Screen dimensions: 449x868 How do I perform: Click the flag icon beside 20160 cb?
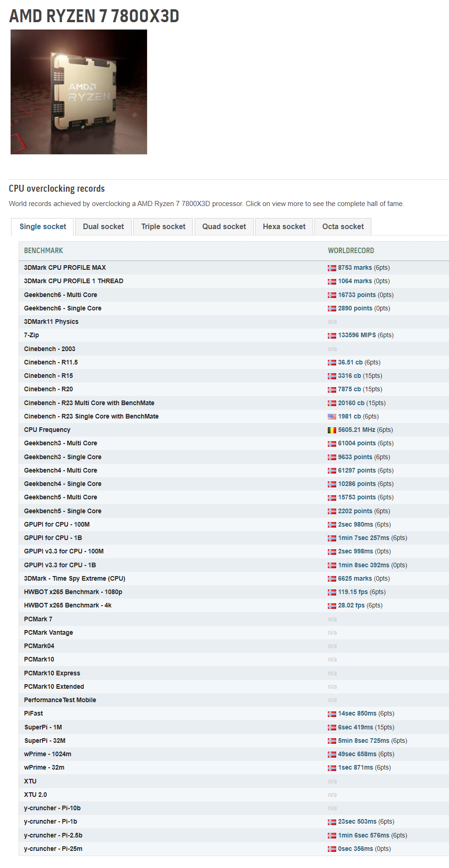pyautogui.click(x=332, y=403)
